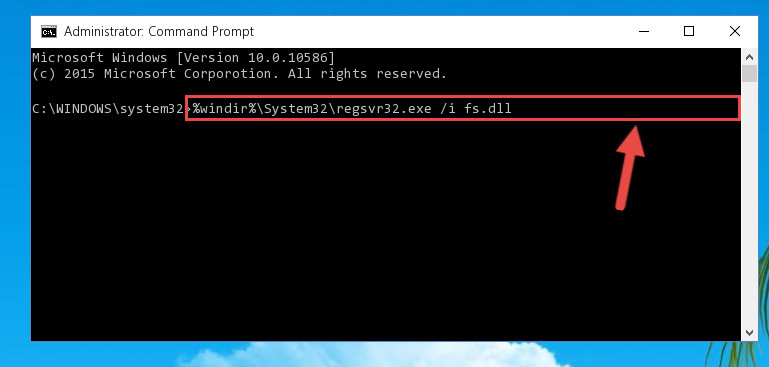769x367 pixels.
Task: Click the 2015 Microsoft copyright line
Action: 240,74
